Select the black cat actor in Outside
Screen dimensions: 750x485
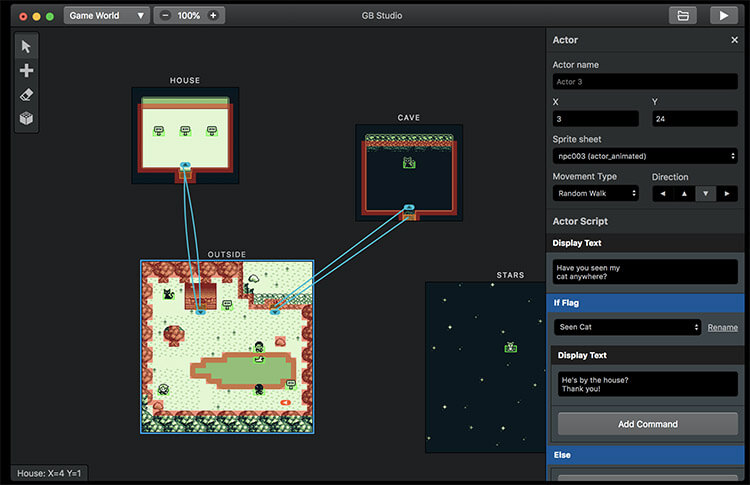point(168,294)
